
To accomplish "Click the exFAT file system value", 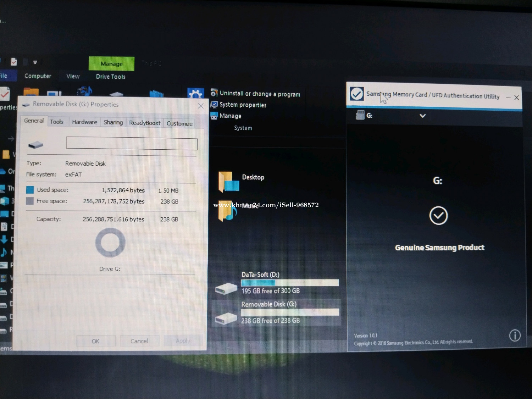I will point(73,174).
